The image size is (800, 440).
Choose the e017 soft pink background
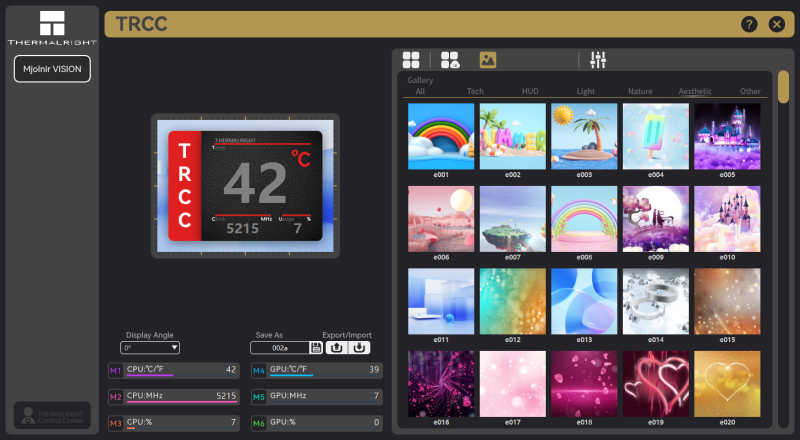click(513, 384)
